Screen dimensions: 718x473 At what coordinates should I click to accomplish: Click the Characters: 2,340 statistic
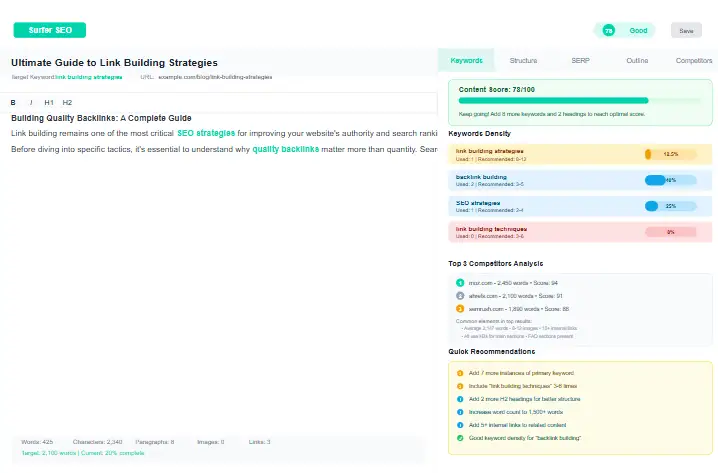[98, 442]
